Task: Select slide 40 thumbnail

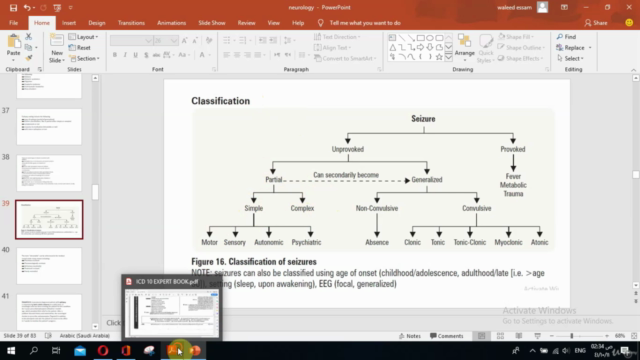Action: 49,266
